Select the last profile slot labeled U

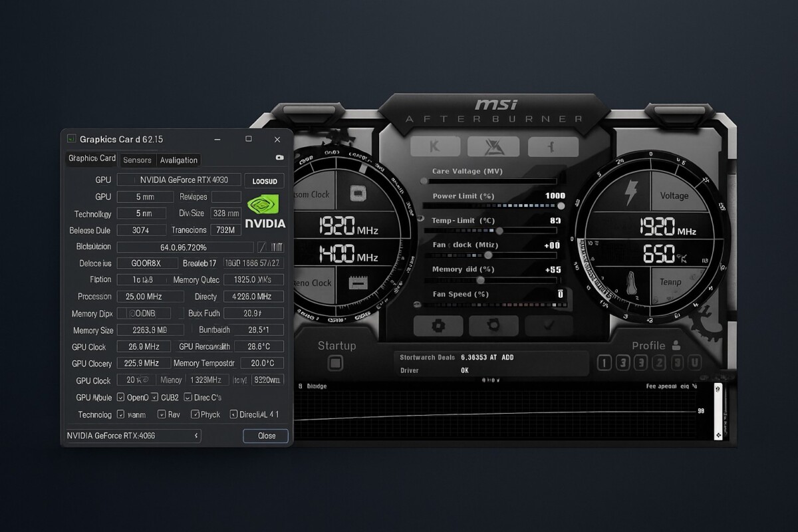point(694,362)
